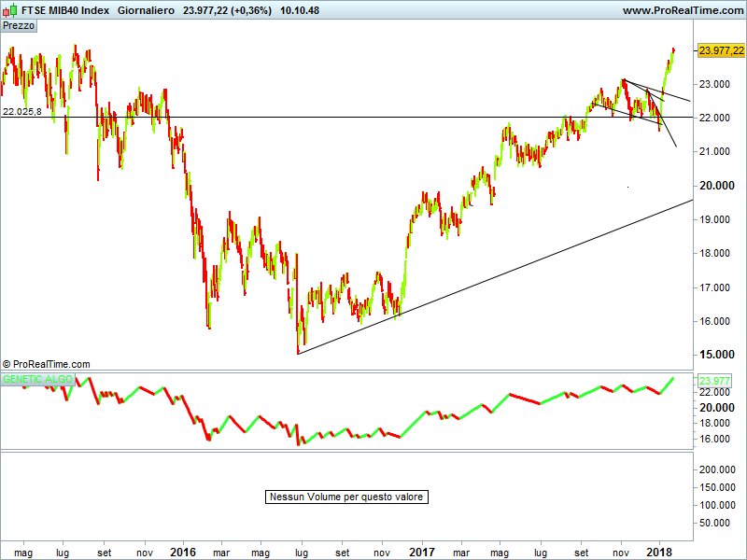Click the 2017 year marker on time axis
The height and width of the screenshot is (560, 747).
coord(422,552)
